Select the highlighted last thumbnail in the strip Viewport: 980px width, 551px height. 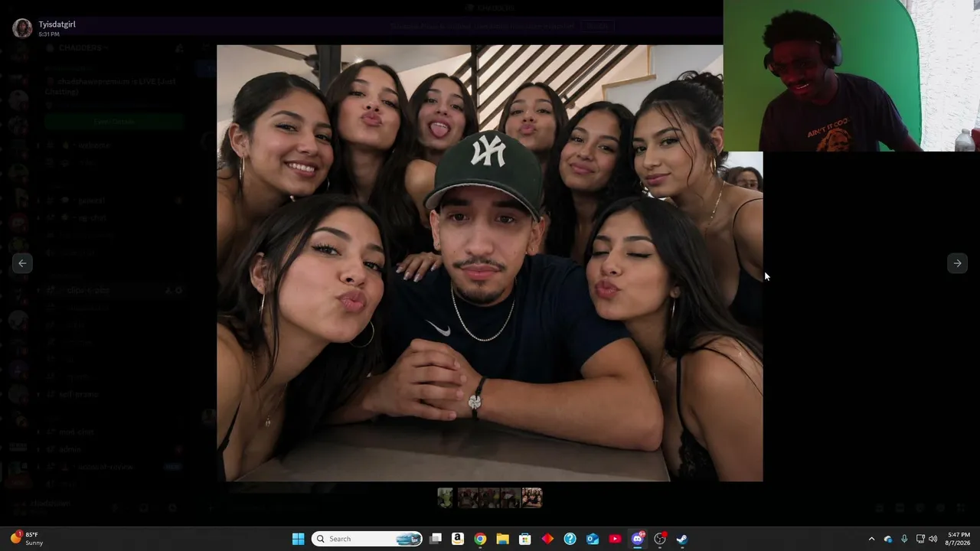point(532,498)
